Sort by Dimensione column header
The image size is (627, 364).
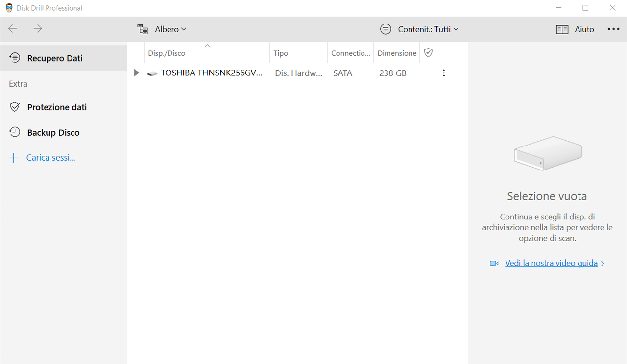[397, 53]
